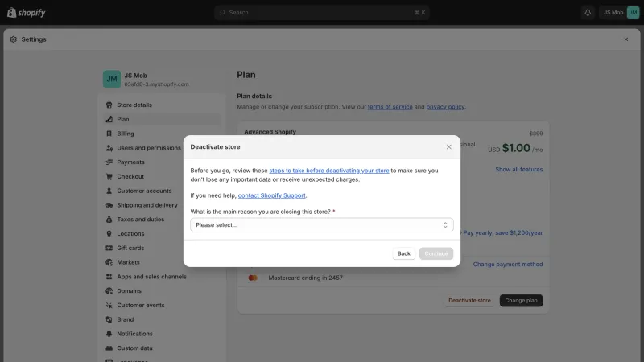Open the privacy policy link
Viewport: 644px width, 362px height.
pyautogui.click(x=445, y=107)
